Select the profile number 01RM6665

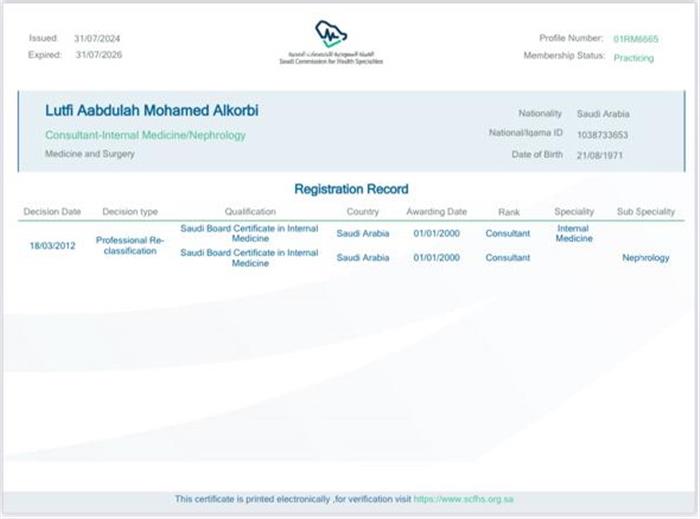tap(636, 39)
